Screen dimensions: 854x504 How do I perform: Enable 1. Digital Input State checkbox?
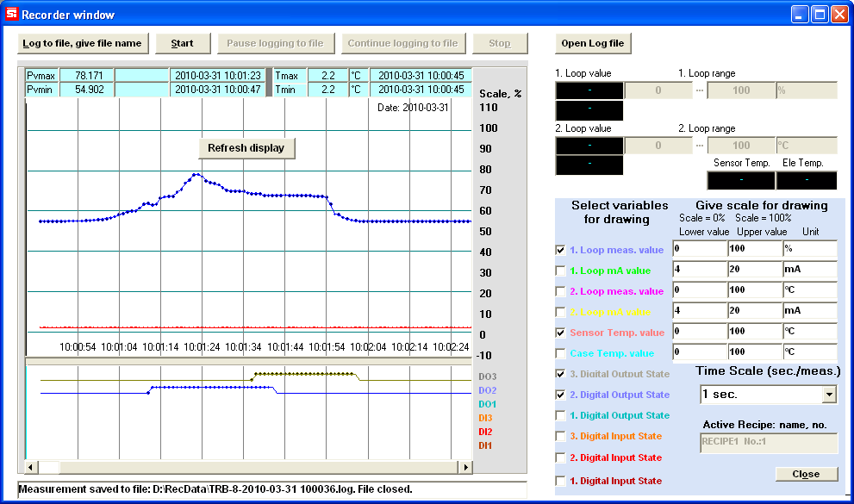560,481
